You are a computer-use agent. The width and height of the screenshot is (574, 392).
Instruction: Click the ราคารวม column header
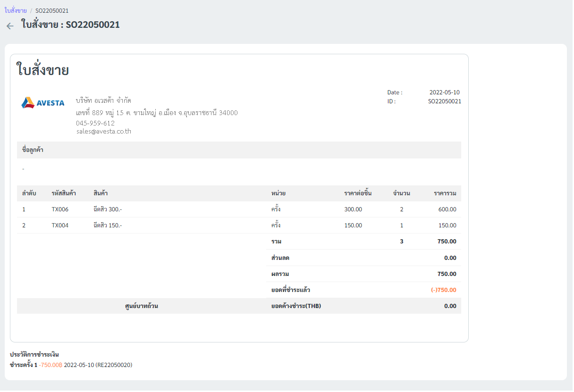click(445, 193)
